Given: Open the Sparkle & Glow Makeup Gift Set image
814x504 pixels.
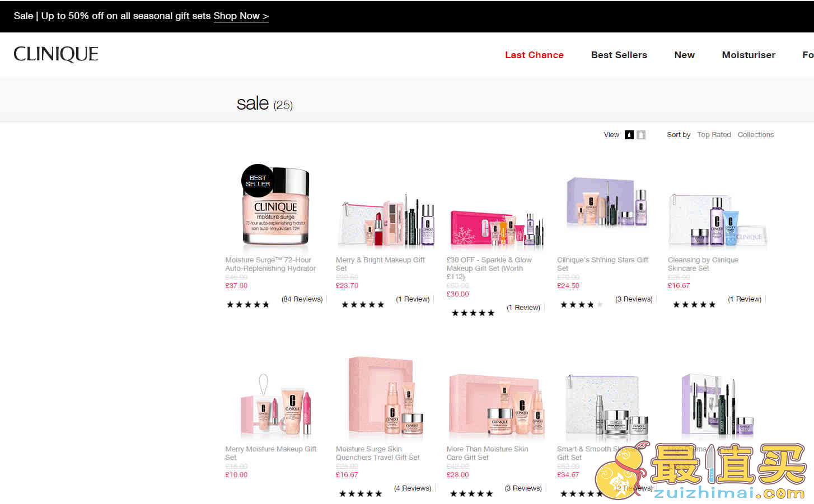Looking at the screenshot, I should point(497,229).
